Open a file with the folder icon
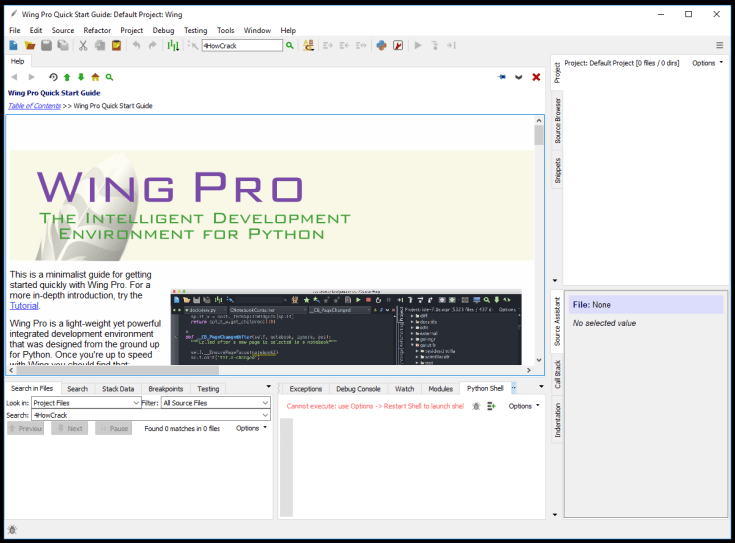735x543 pixels. pos(30,45)
